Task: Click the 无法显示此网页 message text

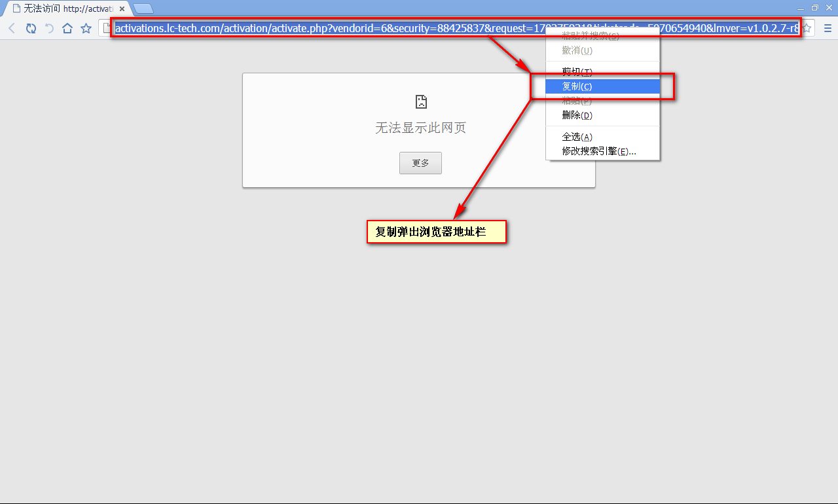Action: pos(420,128)
